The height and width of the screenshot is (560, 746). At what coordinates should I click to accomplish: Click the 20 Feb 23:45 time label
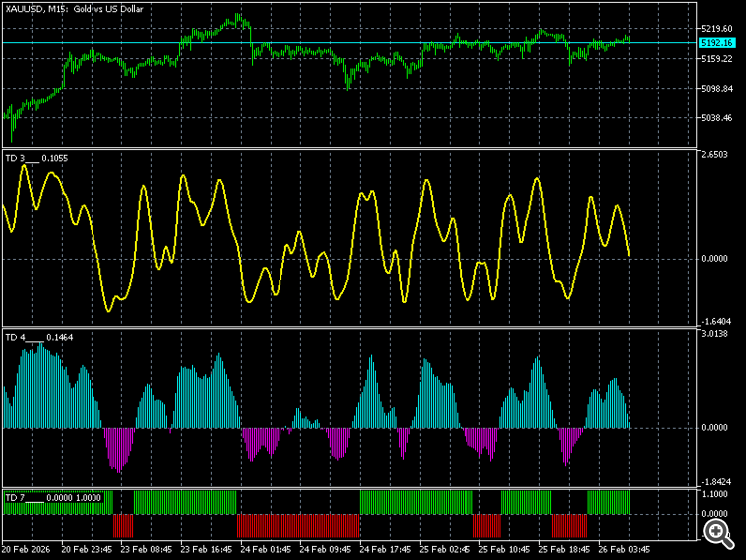click(x=87, y=549)
